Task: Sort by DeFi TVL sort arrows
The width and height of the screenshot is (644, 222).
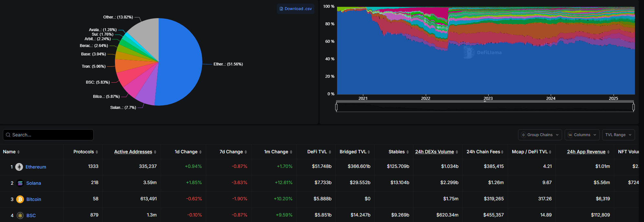Action: (x=330, y=152)
